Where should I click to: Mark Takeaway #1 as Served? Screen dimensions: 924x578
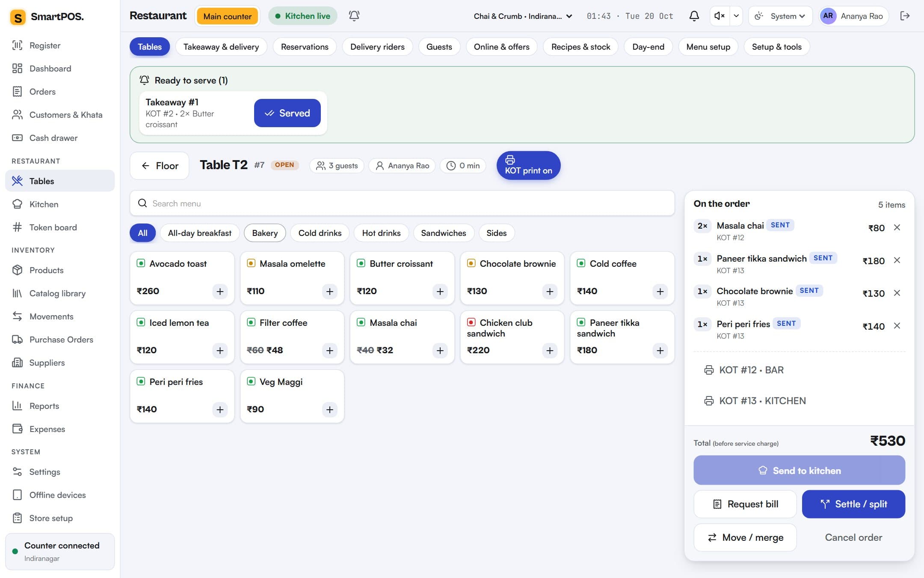coord(287,113)
